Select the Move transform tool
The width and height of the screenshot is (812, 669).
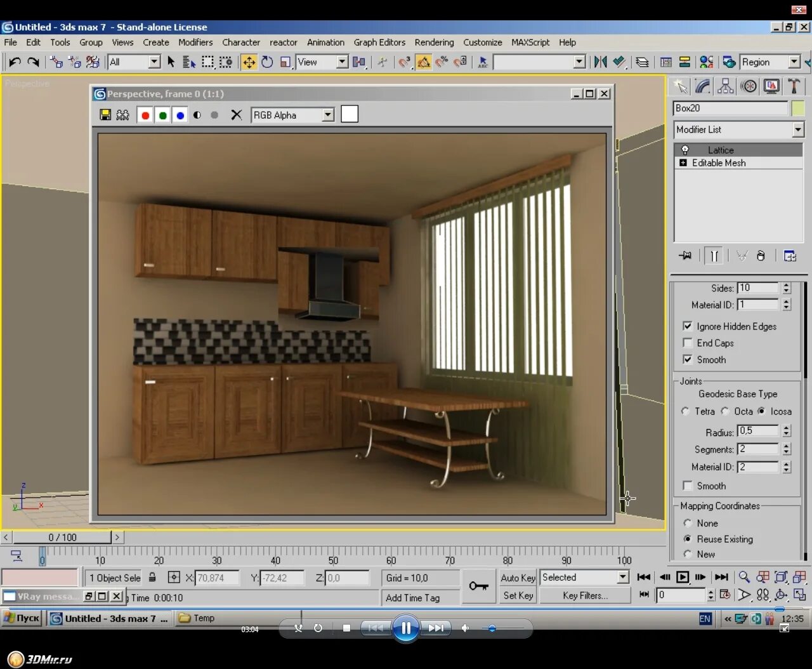tap(249, 62)
